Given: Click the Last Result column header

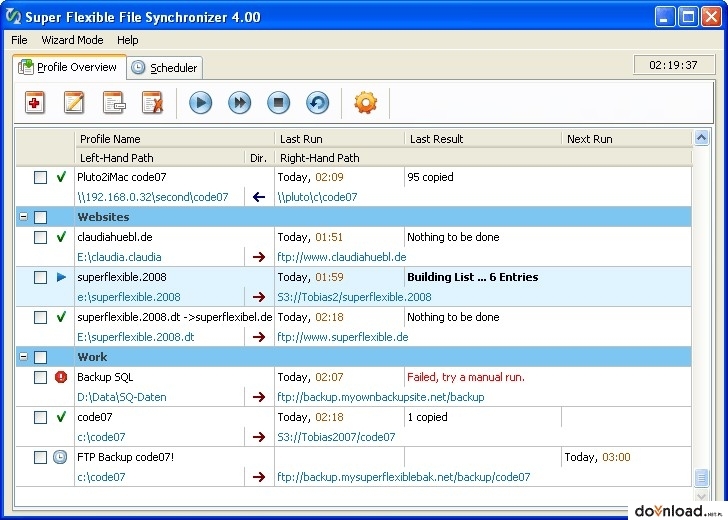Looking at the screenshot, I should click(x=483, y=139).
